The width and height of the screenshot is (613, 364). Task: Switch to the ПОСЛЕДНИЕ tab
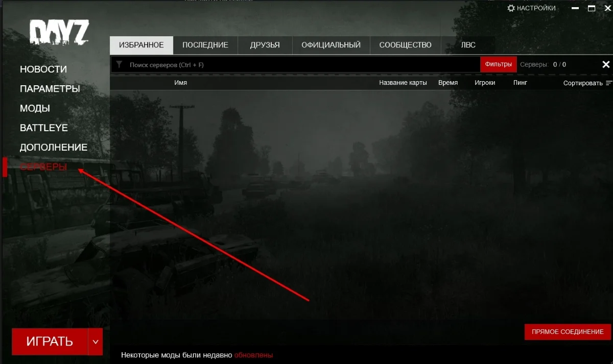click(x=205, y=45)
